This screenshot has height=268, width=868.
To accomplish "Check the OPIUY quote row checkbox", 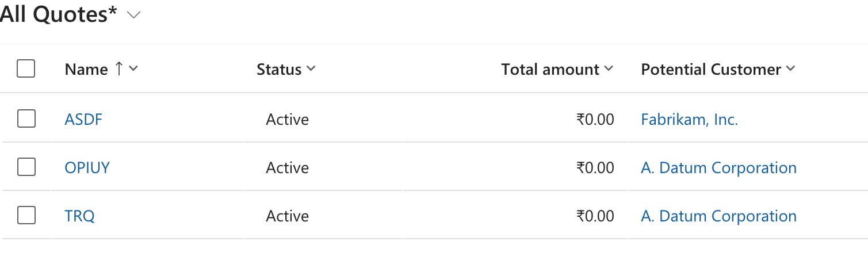I will (26, 167).
